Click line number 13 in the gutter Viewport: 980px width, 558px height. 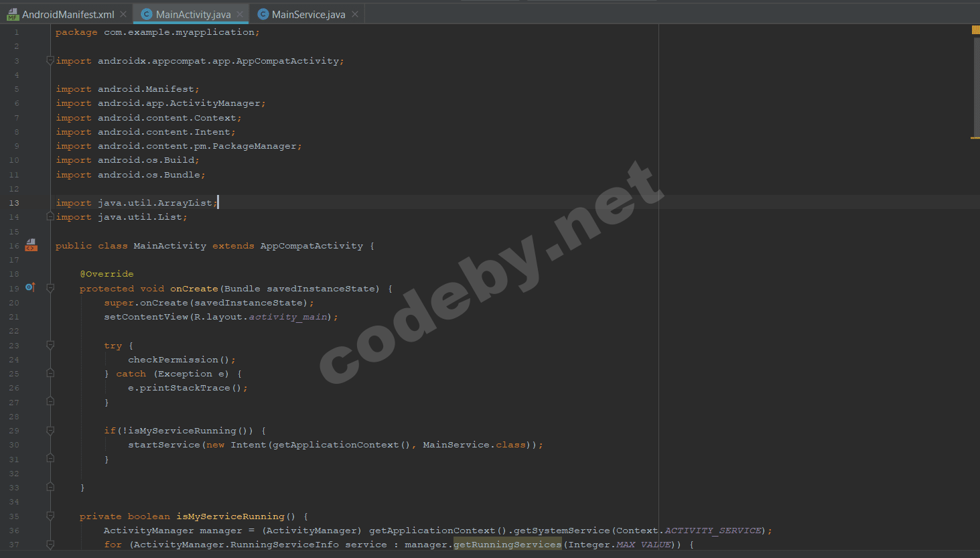point(14,203)
